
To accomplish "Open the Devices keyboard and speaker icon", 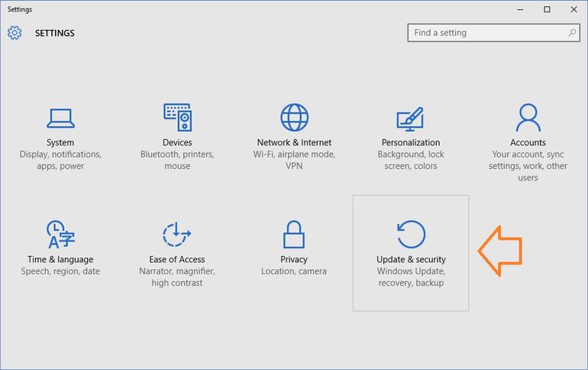I will click(177, 118).
